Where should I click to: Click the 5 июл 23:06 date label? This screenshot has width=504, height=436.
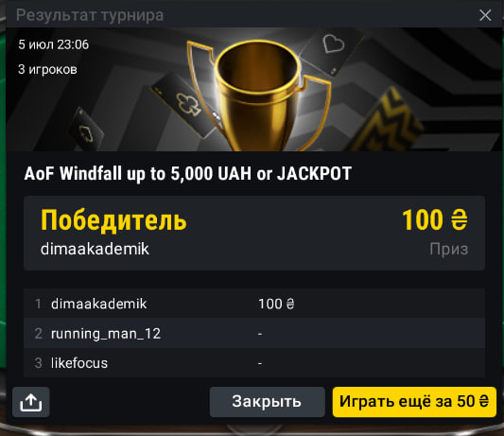pyautogui.click(x=53, y=44)
